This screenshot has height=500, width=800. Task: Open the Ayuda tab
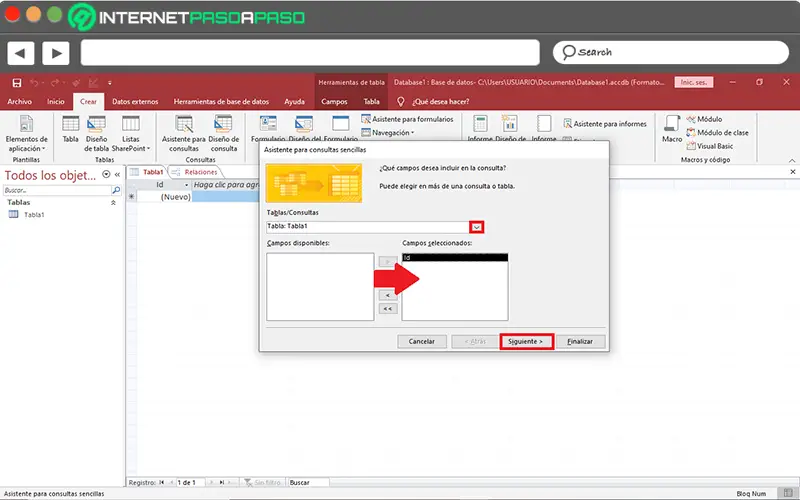pos(294,102)
